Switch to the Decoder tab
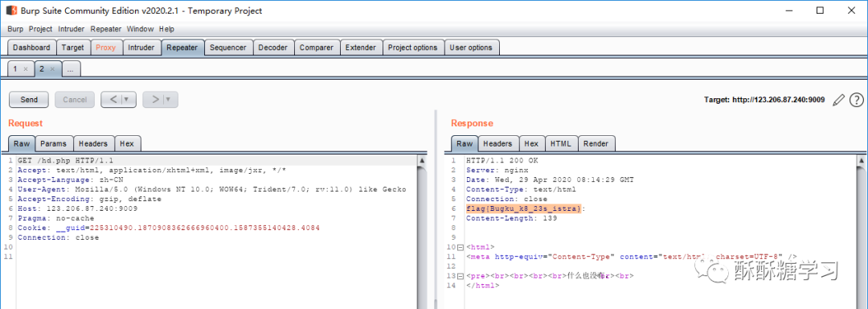 click(273, 47)
